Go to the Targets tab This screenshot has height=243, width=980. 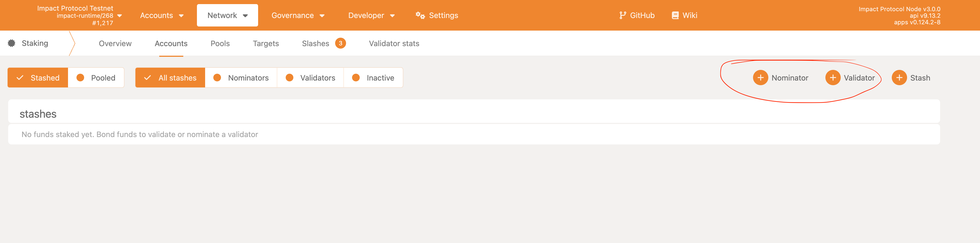[265, 43]
